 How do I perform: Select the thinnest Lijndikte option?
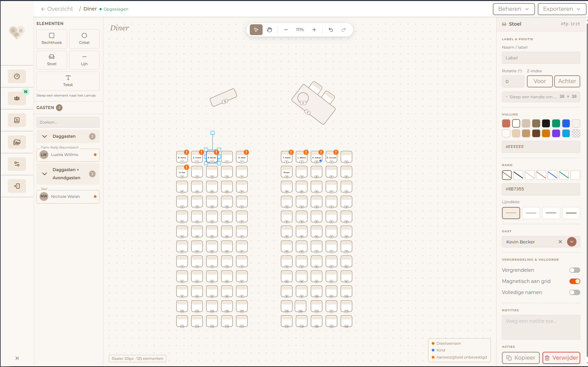[x=511, y=213]
